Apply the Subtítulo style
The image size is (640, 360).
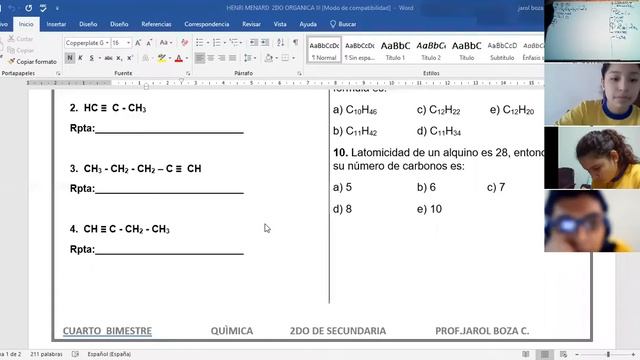[x=502, y=50]
